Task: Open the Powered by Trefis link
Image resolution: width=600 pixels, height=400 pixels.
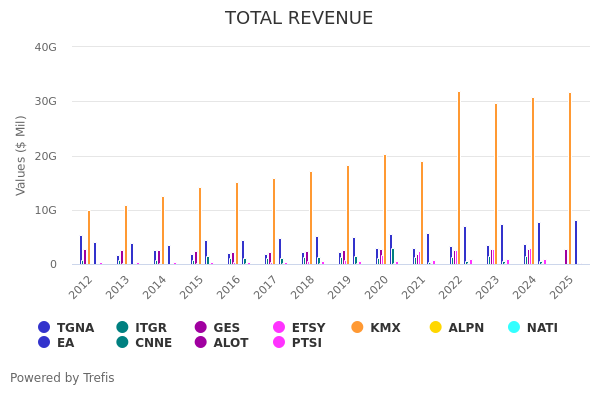Action: pyautogui.click(x=62, y=378)
